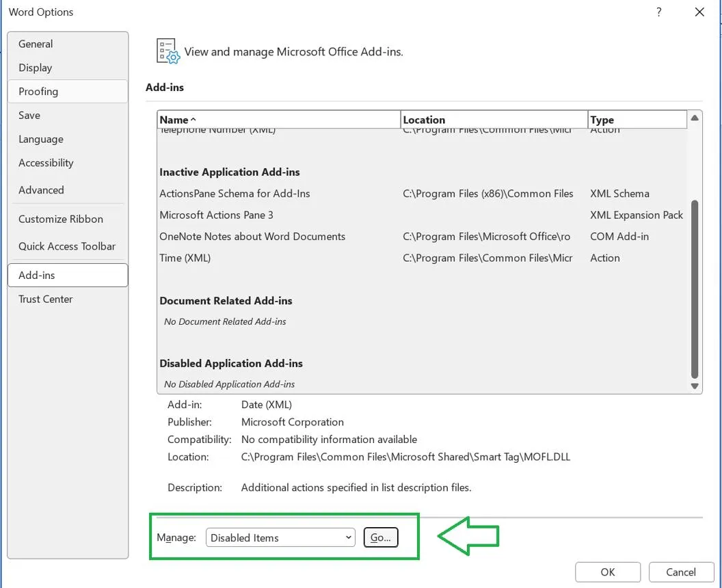
Task: Click the COM Add-in type cell
Action: 619,236
